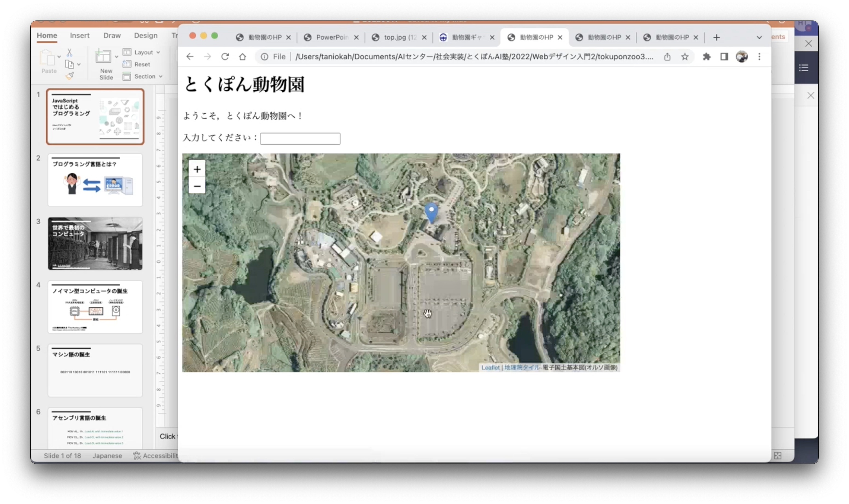Click the Share icon in address bar

[667, 57]
